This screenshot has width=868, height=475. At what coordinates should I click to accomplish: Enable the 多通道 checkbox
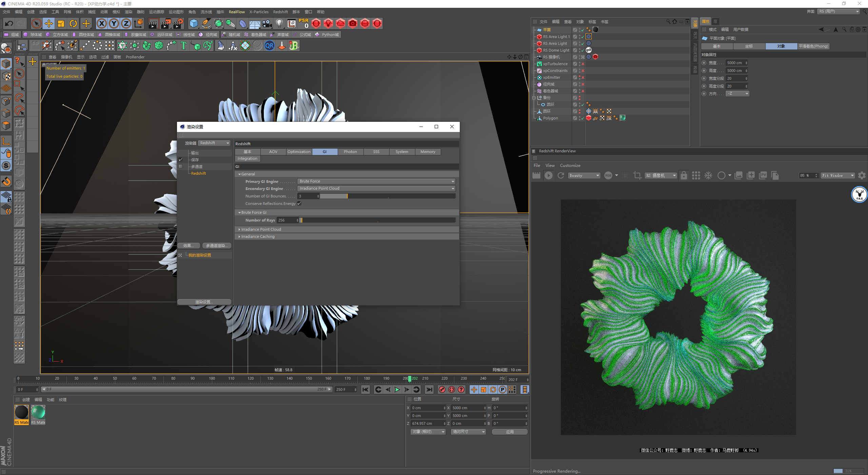181,167
